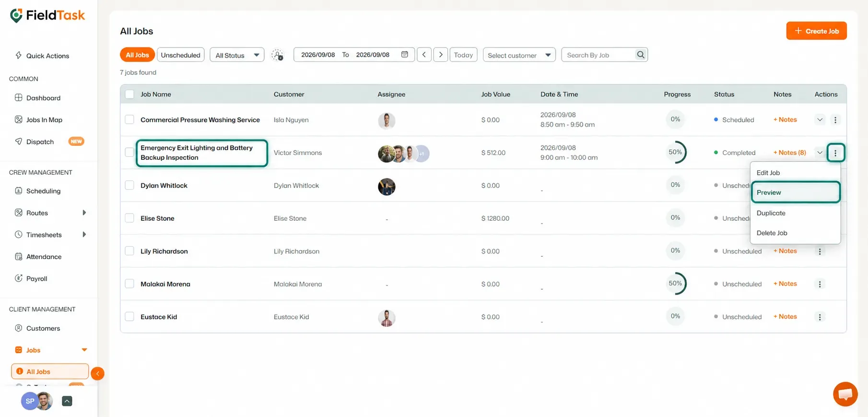
Task: Click the assignee filter icon beside All Status
Action: pos(277,55)
